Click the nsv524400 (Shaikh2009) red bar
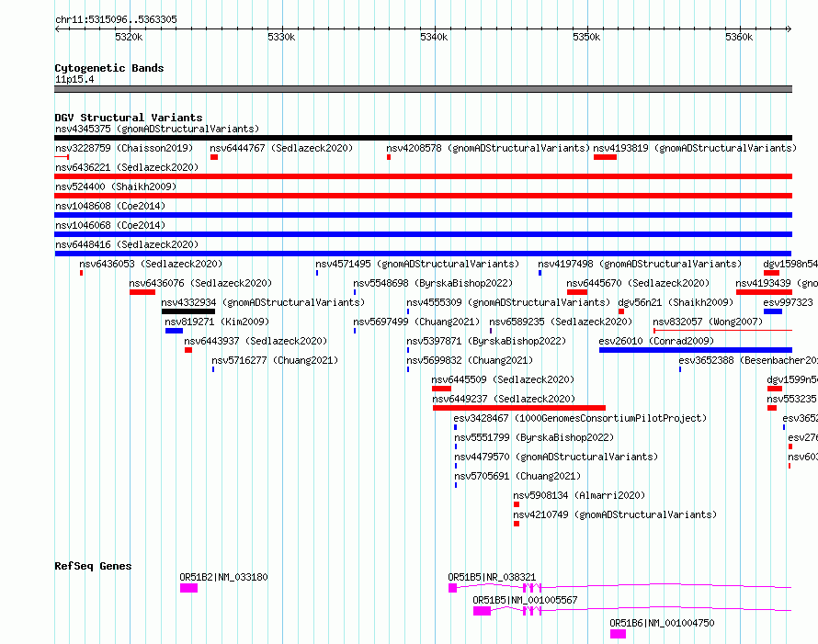 coord(423,196)
